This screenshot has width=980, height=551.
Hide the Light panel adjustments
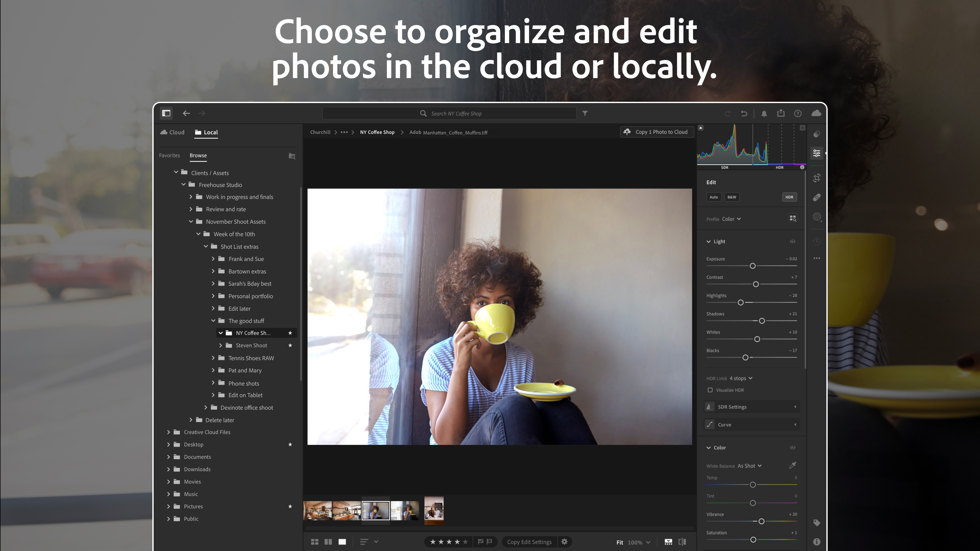click(x=793, y=241)
